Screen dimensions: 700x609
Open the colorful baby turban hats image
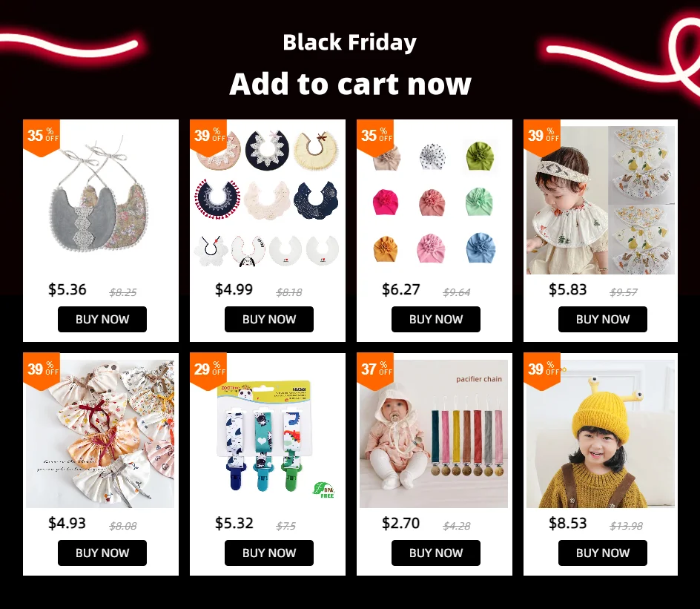click(435, 200)
